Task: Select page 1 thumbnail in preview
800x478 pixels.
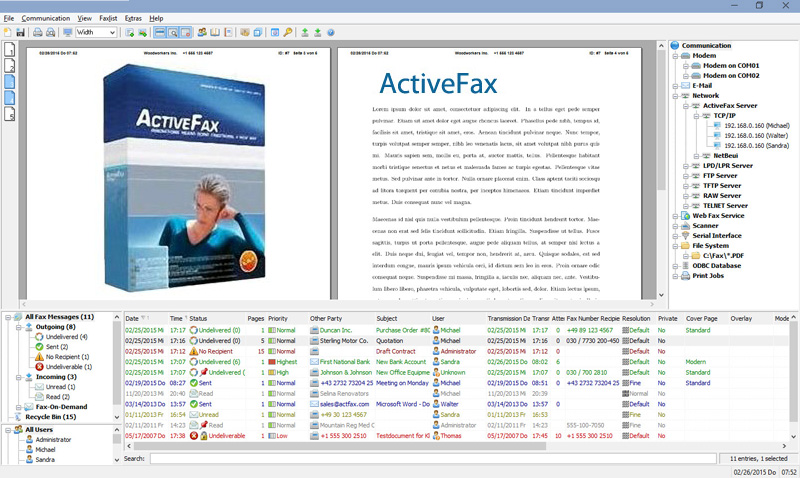Action: coord(9,49)
